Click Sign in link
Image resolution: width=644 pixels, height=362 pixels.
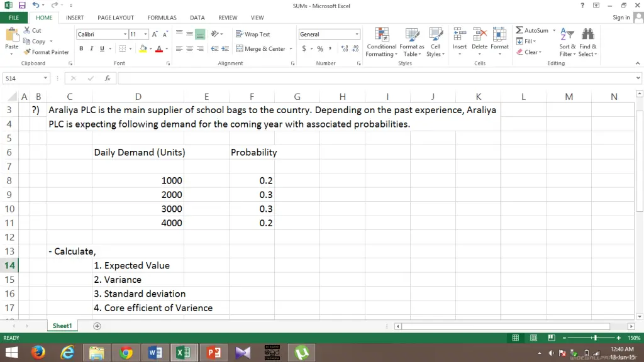621,17
